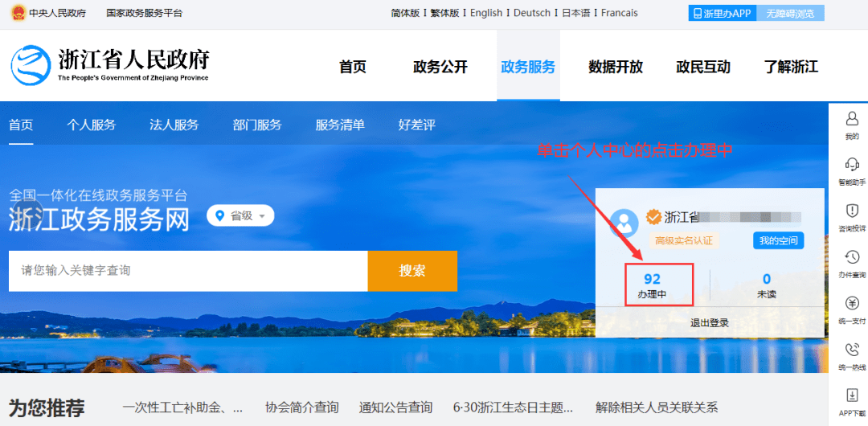Viewport: 868px width, 426px height.
Task: Click 一次性工亡补助金 recommendation link
Action: (182, 408)
